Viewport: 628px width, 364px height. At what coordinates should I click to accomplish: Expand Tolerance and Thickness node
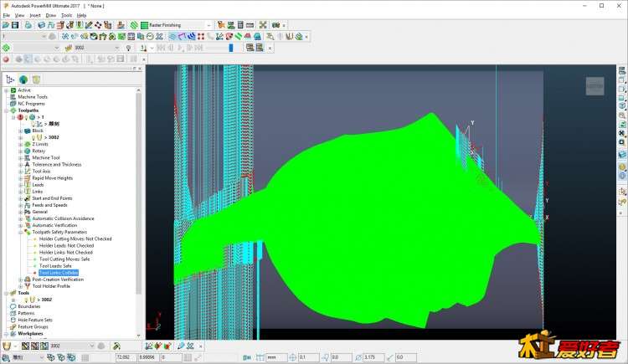20,165
